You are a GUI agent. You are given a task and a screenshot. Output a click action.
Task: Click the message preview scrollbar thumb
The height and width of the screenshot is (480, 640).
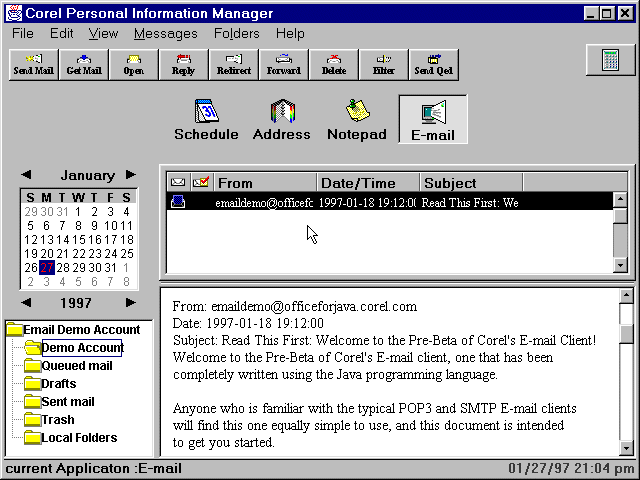tap(626, 334)
